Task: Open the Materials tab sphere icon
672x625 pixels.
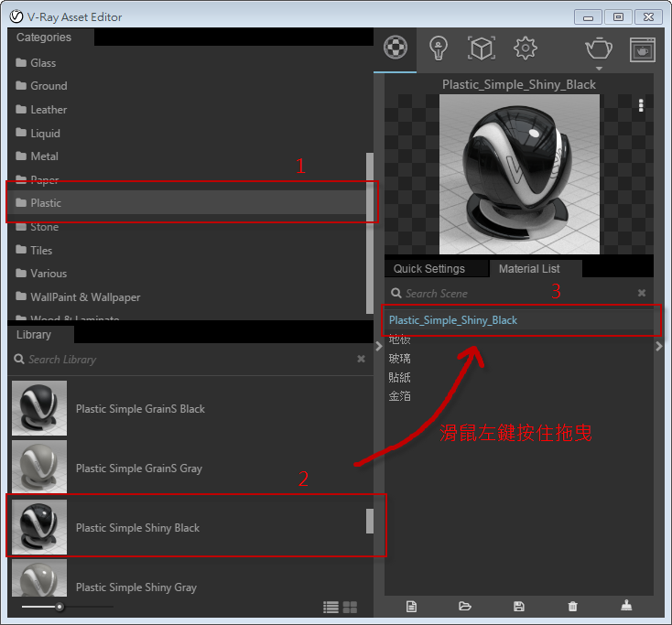Action: pyautogui.click(x=395, y=48)
